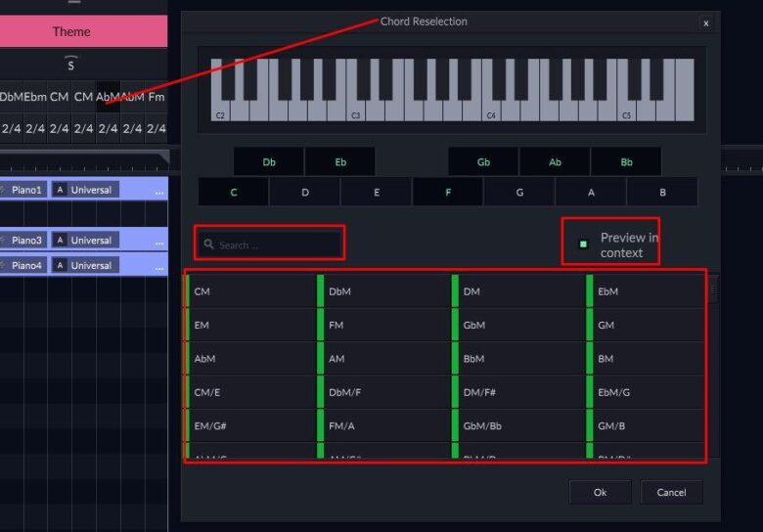Click the magnifier icon in the search box
The width and height of the screenshot is (763, 532).
tap(209, 244)
